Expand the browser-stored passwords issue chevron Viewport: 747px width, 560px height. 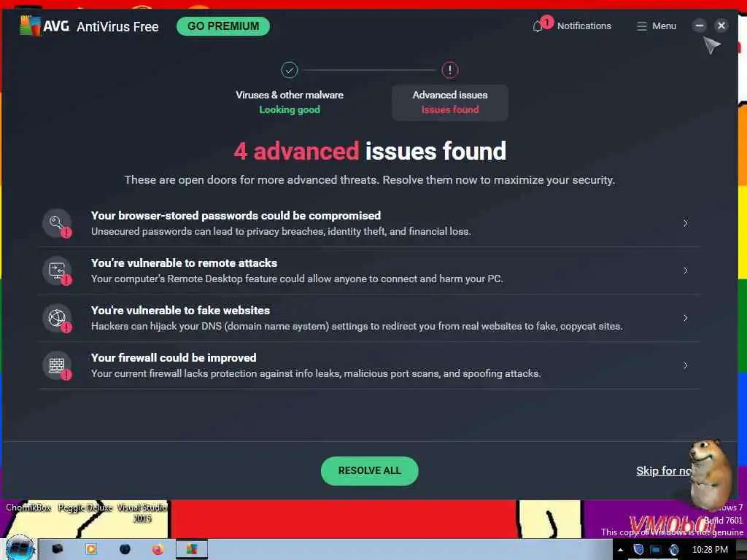685,223
